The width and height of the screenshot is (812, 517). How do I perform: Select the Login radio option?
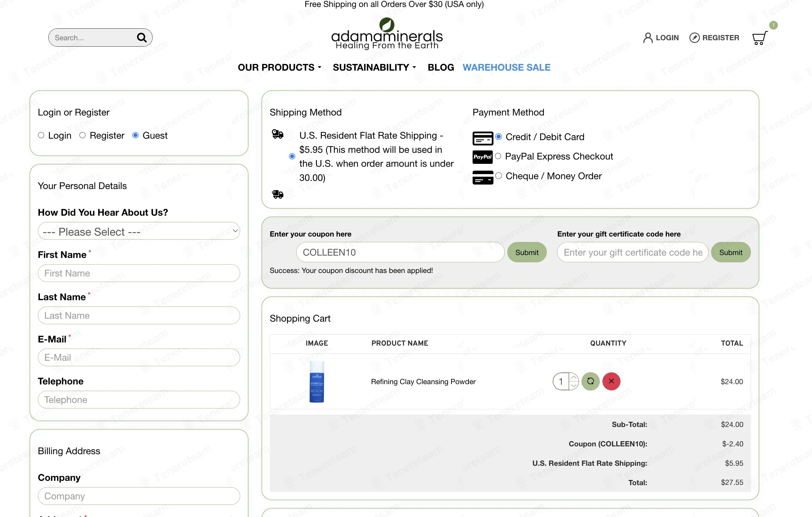click(x=41, y=135)
